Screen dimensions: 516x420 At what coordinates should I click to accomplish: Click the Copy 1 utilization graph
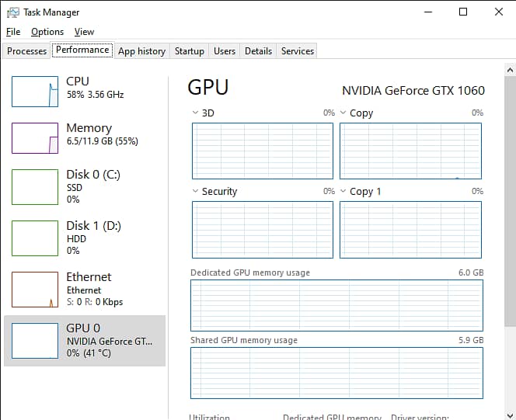[410, 230]
